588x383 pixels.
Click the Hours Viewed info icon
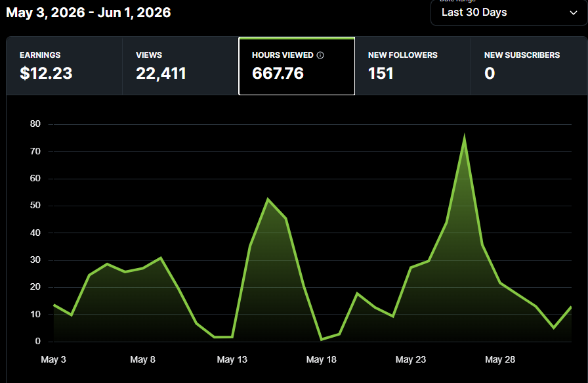coord(320,55)
